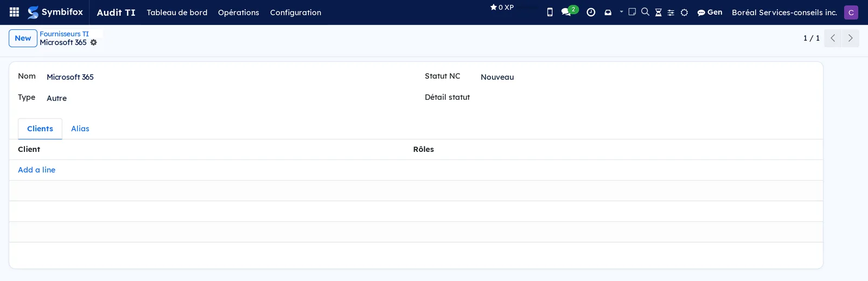Image resolution: width=868 pixels, height=281 pixels.
Task: Click the magnifier search icon in top bar
Action: pyautogui.click(x=645, y=11)
